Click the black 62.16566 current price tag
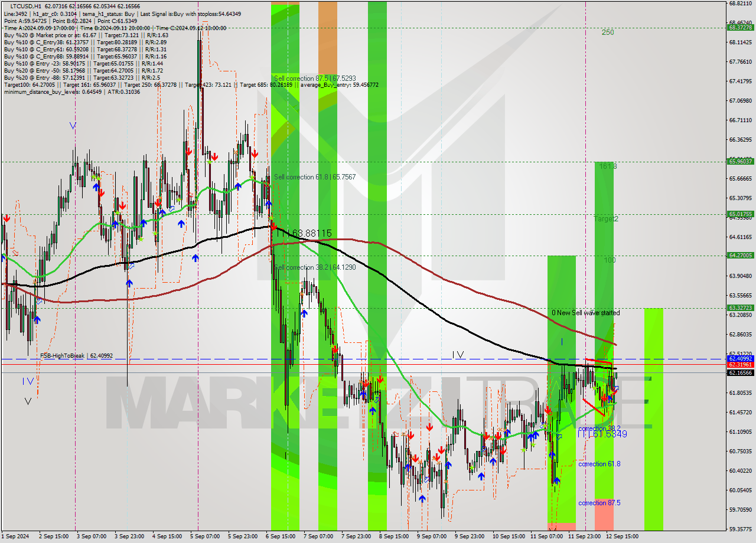 coord(740,373)
